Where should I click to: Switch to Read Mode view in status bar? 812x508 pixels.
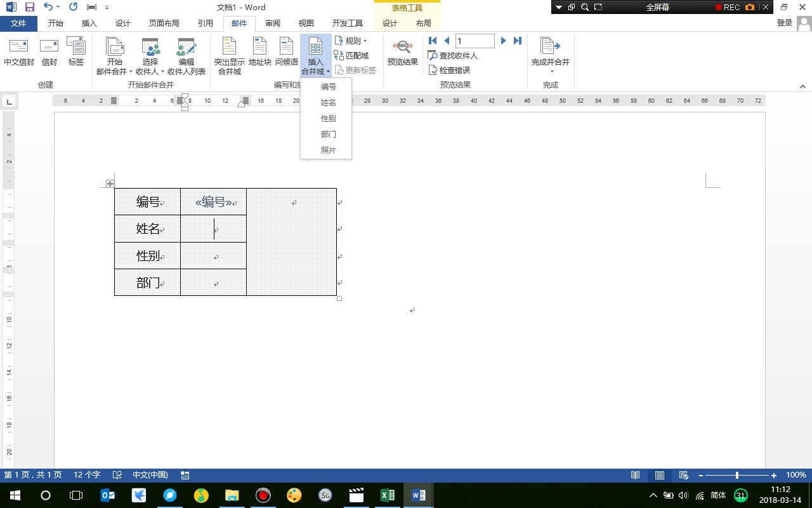[635, 475]
